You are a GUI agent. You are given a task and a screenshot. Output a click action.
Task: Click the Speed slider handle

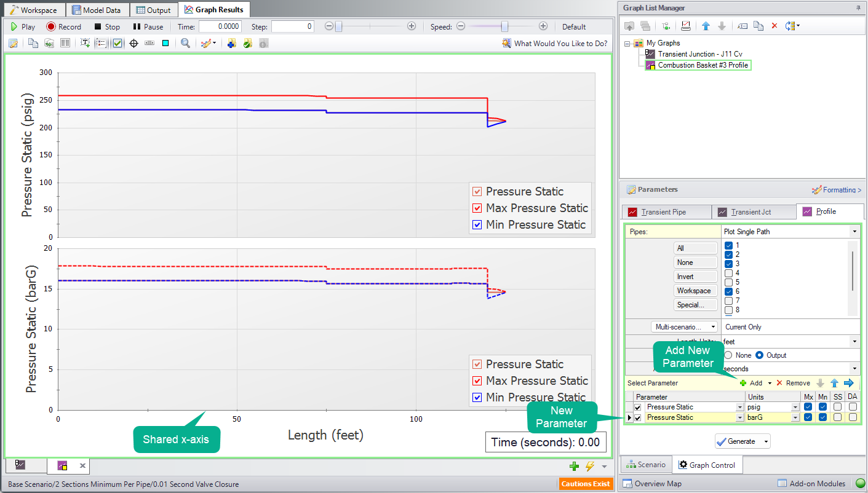[504, 26]
